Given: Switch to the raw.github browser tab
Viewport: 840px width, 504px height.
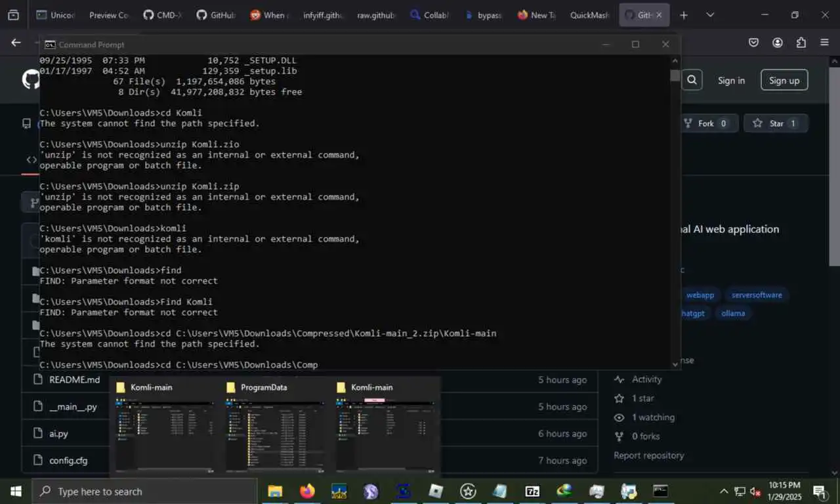Looking at the screenshot, I should point(375,14).
